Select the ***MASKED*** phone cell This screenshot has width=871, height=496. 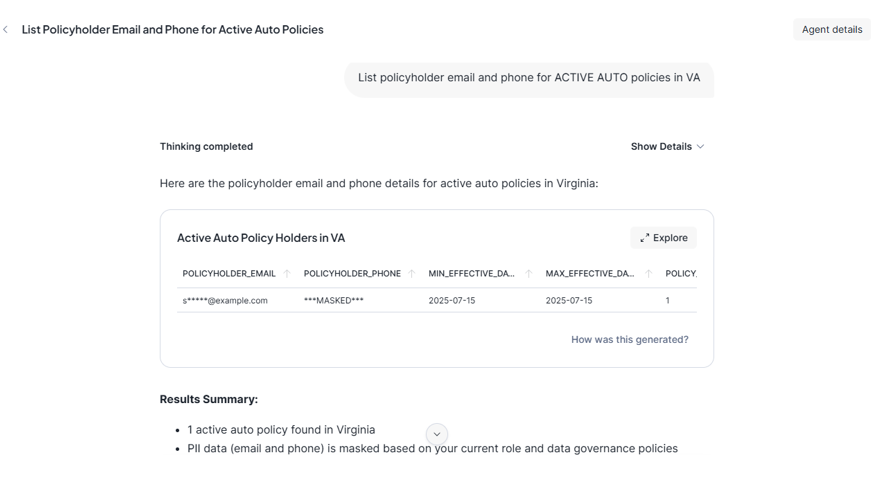pyautogui.click(x=334, y=301)
